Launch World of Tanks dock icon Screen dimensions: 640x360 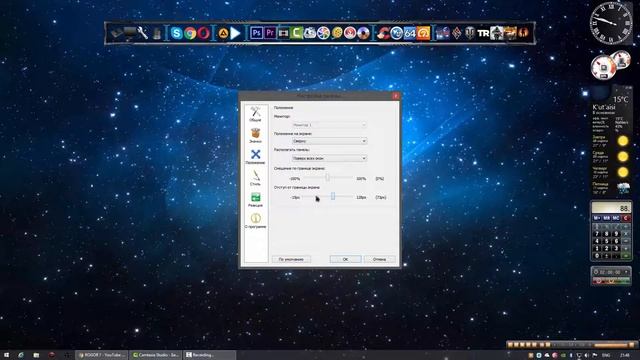coord(470,33)
